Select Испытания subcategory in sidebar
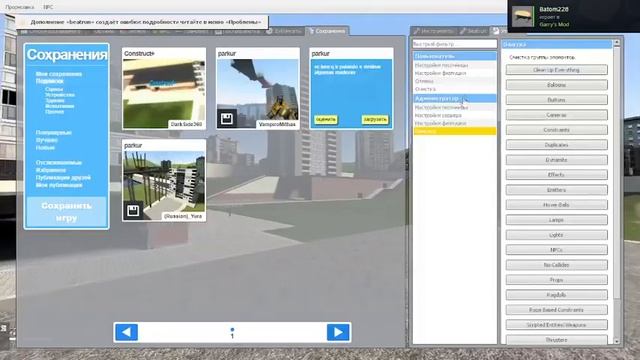The height and width of the screenshot is (360, 640). tap(60, 106)
